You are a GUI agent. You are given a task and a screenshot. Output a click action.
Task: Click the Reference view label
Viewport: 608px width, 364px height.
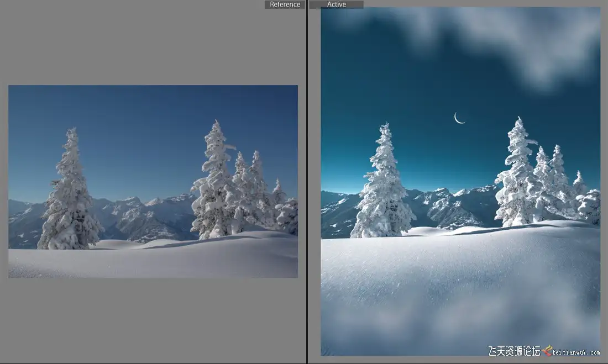click(285, 4)
